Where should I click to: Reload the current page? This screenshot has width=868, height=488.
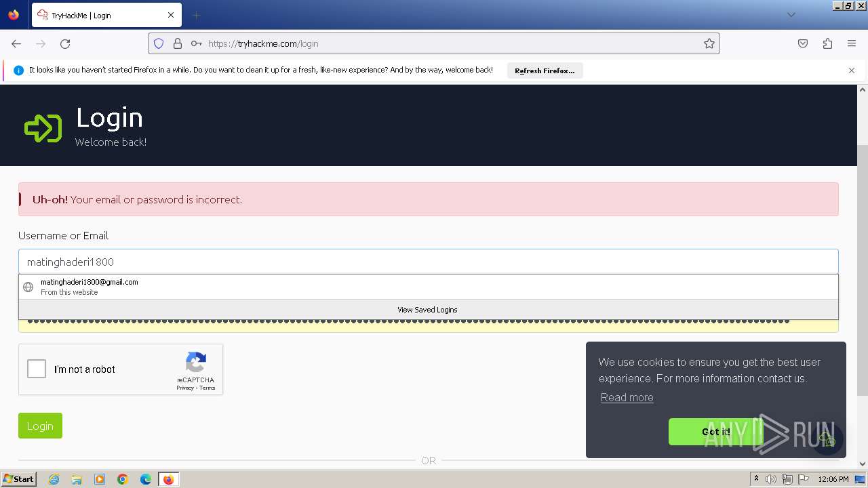(65, 43)
